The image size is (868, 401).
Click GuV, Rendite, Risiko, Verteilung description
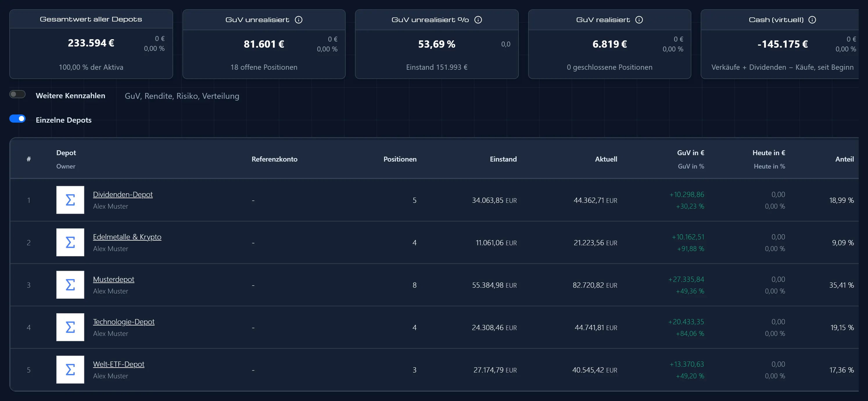pos(182,96)
